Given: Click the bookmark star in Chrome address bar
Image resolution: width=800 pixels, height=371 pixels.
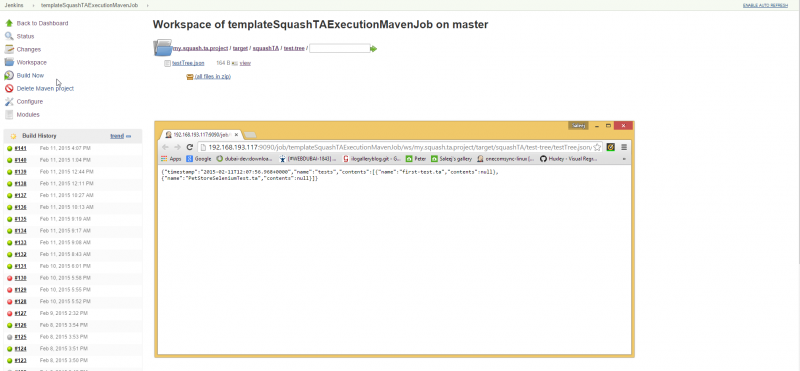Looking at the screenshot, I should coord(597,147).
